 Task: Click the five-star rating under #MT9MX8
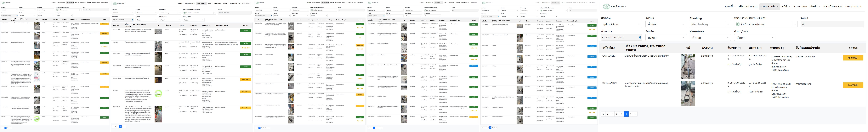[x=246, y=48]
